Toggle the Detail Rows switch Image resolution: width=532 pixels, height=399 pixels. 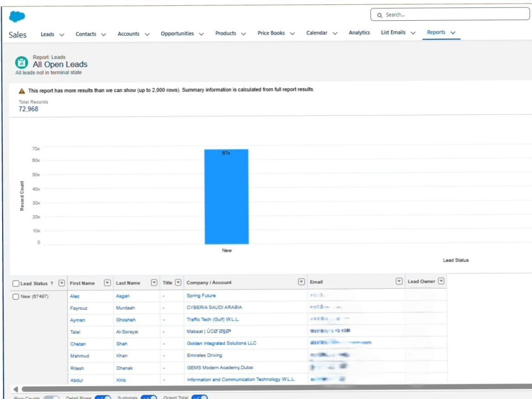(x=103, y=397)
